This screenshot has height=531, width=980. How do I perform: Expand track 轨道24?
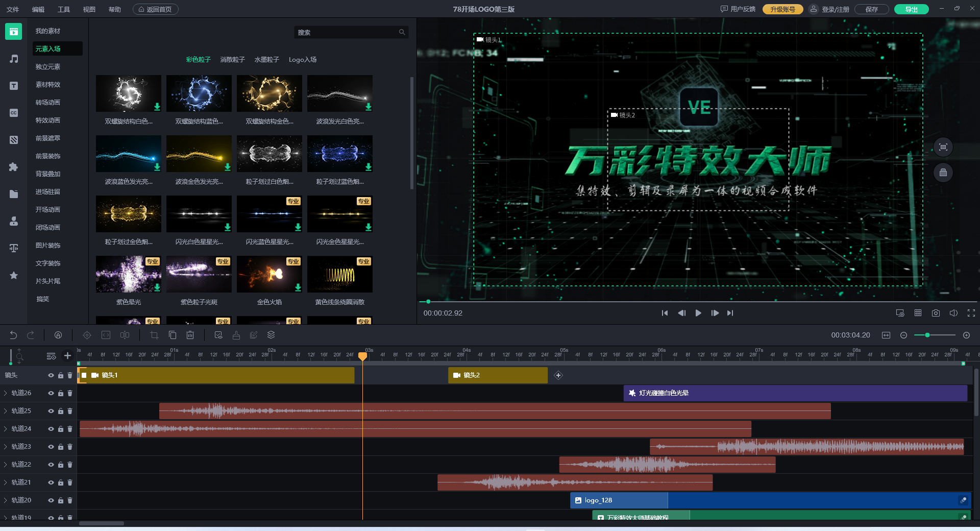point(6,429)
